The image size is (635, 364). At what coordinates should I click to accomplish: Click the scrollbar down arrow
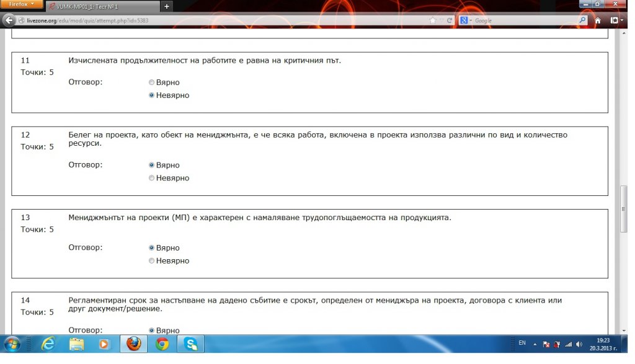[x=624, y=331]
